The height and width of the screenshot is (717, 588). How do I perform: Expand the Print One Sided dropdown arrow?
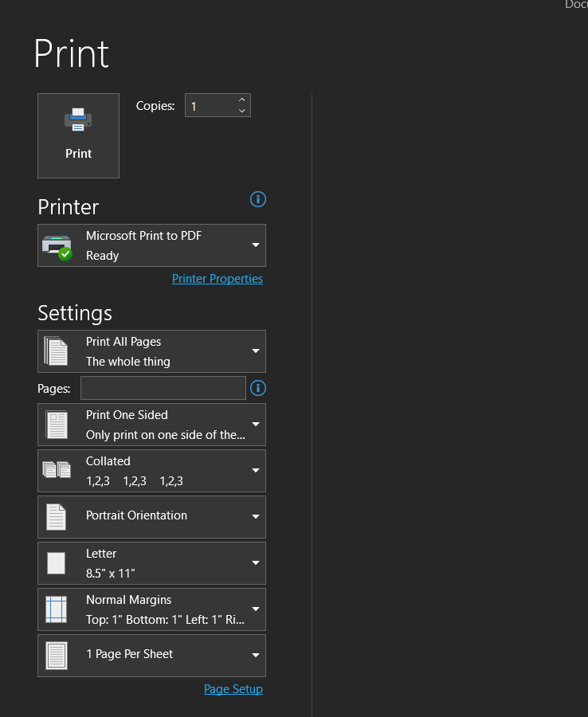click(x=256, y=425)
